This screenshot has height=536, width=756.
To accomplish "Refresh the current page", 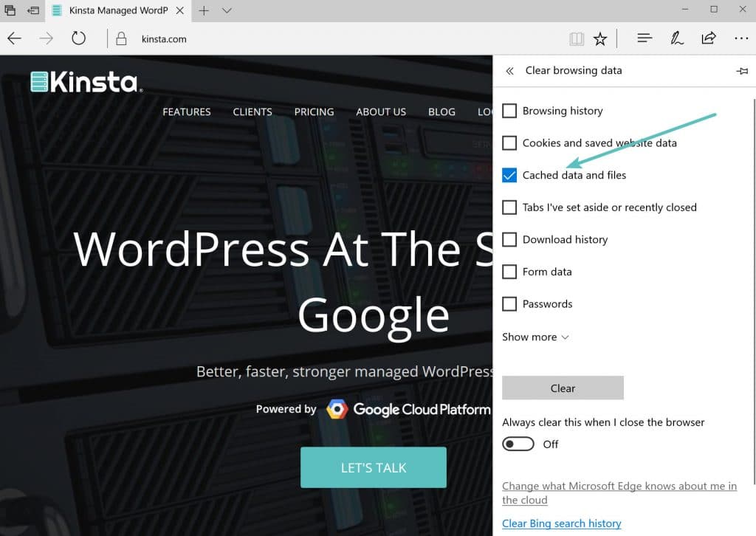I will click(x=78, y=38).
